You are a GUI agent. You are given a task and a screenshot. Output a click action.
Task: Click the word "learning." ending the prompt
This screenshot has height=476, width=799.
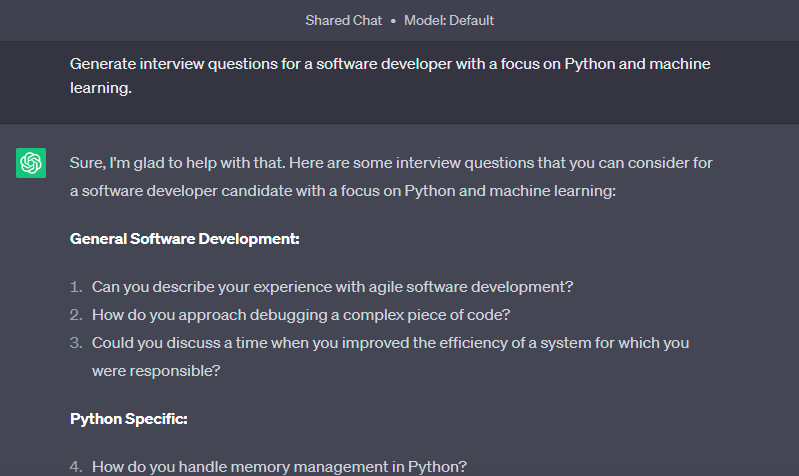(101, 88)
